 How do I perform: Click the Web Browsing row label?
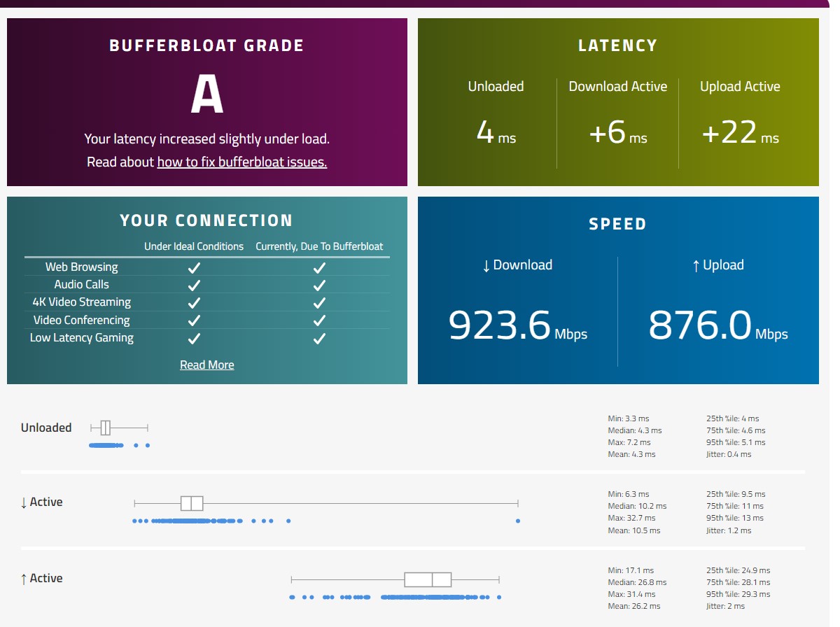click(82, 267)
